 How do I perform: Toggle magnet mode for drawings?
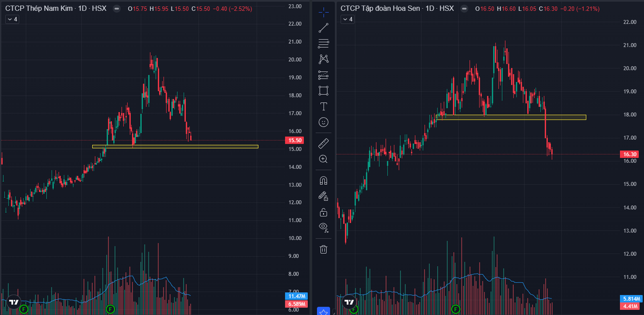[324, 180]
